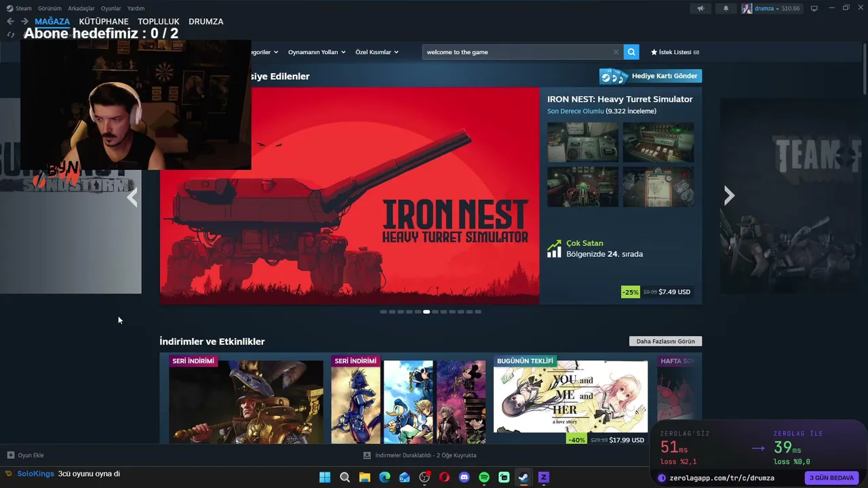Open File Explorer from taskbar
This screenshot has width=868, height=488.
pos(364,477)
